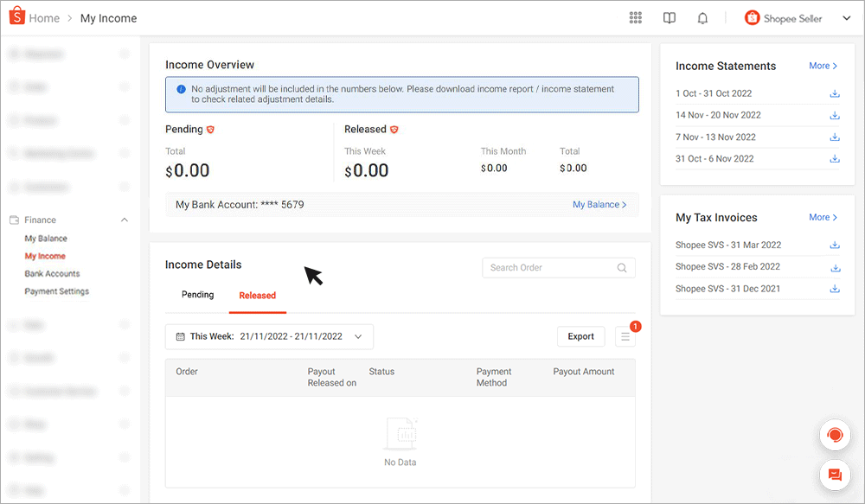Open the My Balance link

coord(599,204)
